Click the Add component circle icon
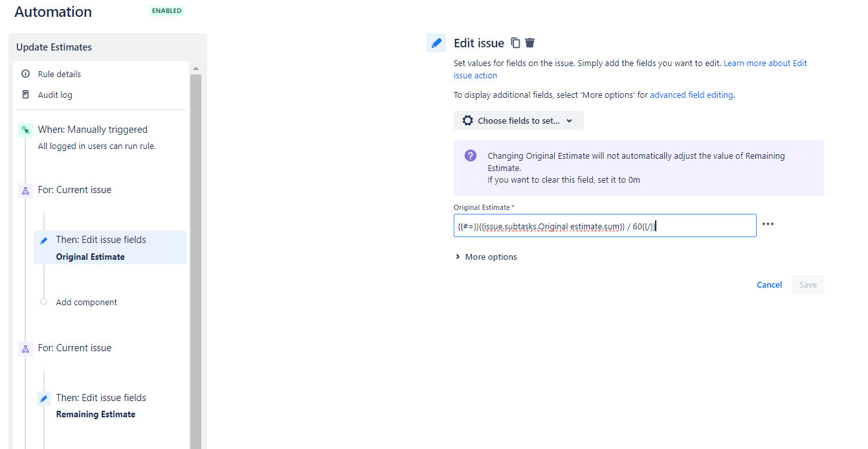Image resolution: width=868 pixels, height=449 pixels. click(43, 302)
